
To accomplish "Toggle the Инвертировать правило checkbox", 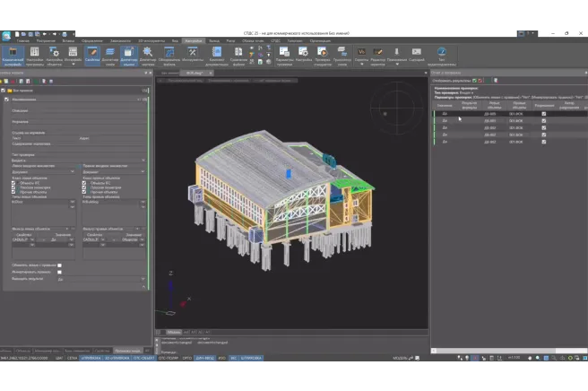I will click(60, 272).
